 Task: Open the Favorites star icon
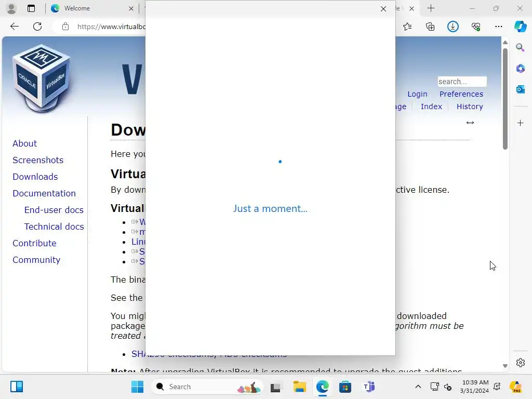point(407,26)
